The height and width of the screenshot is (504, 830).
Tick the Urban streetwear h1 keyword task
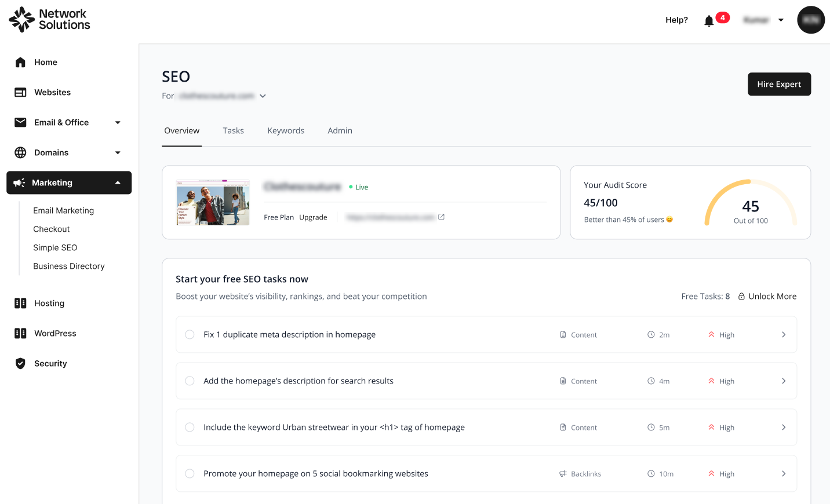click(x=190, y=427)
